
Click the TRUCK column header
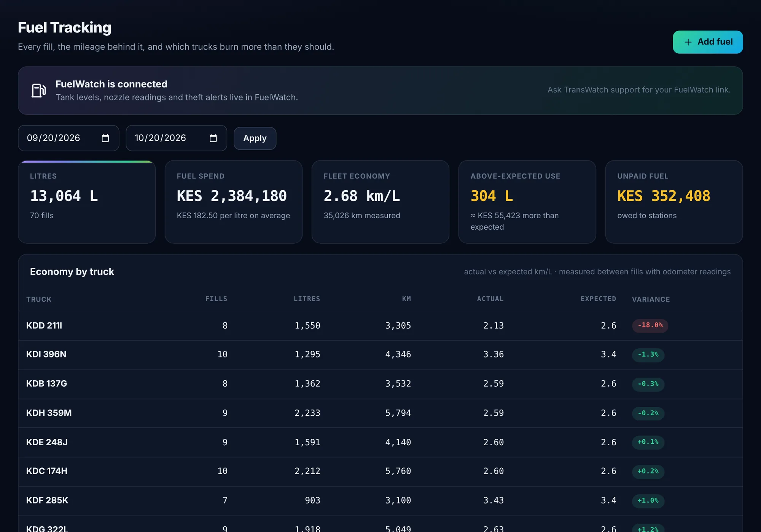[x=39, y=299]
